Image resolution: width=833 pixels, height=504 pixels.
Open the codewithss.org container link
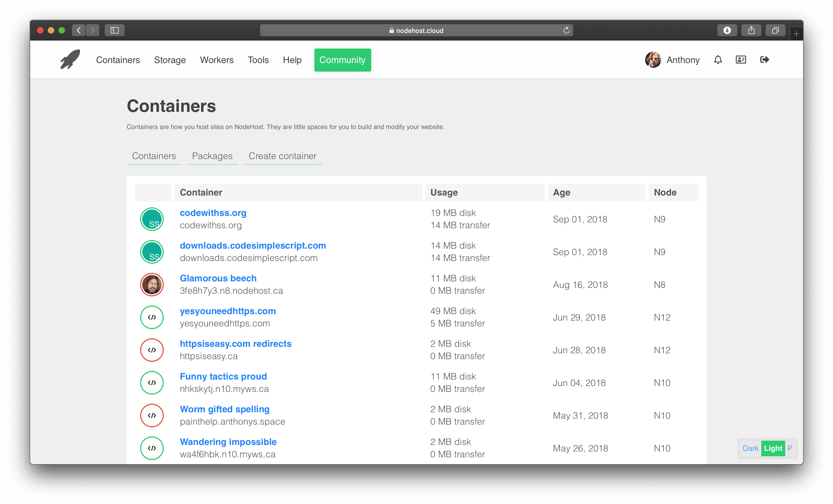[213, 213]
